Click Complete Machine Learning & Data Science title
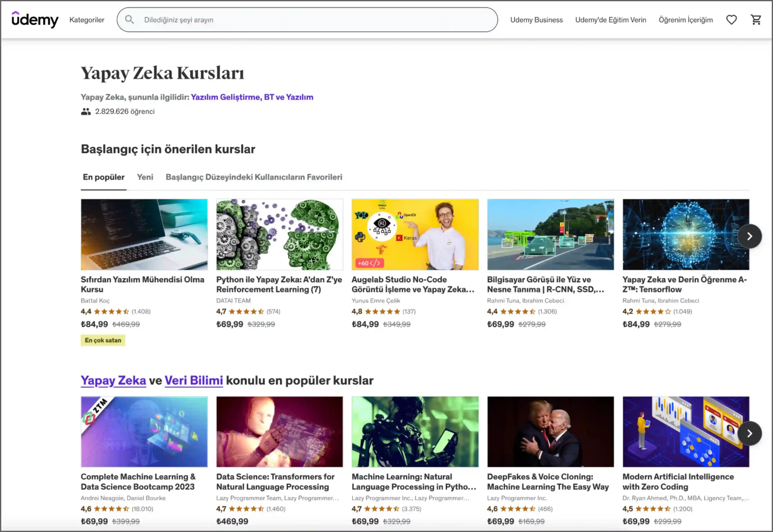 point(138,482)
